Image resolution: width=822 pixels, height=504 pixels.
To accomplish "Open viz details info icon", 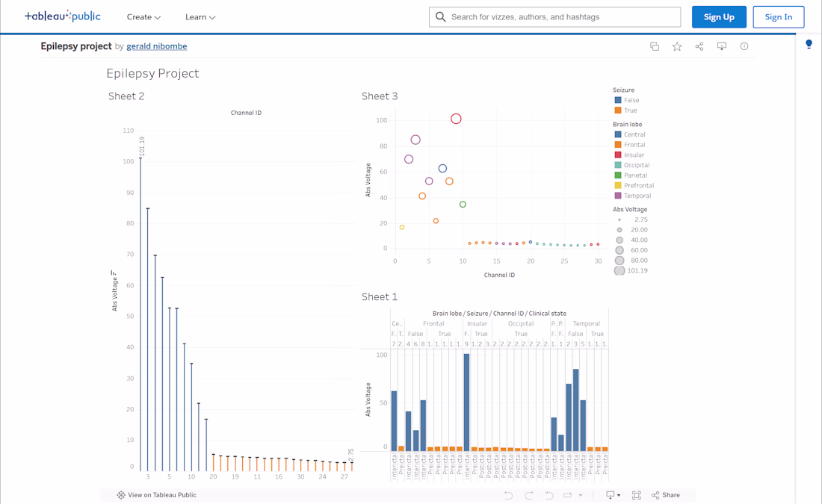I will pyautogui.click(x=744, y=46).
